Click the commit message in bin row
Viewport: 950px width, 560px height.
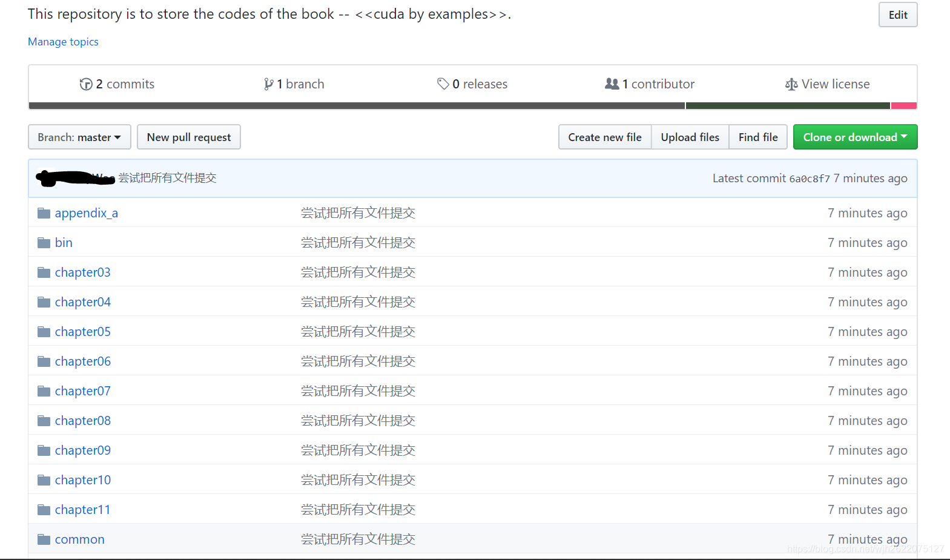pos(358,243)
